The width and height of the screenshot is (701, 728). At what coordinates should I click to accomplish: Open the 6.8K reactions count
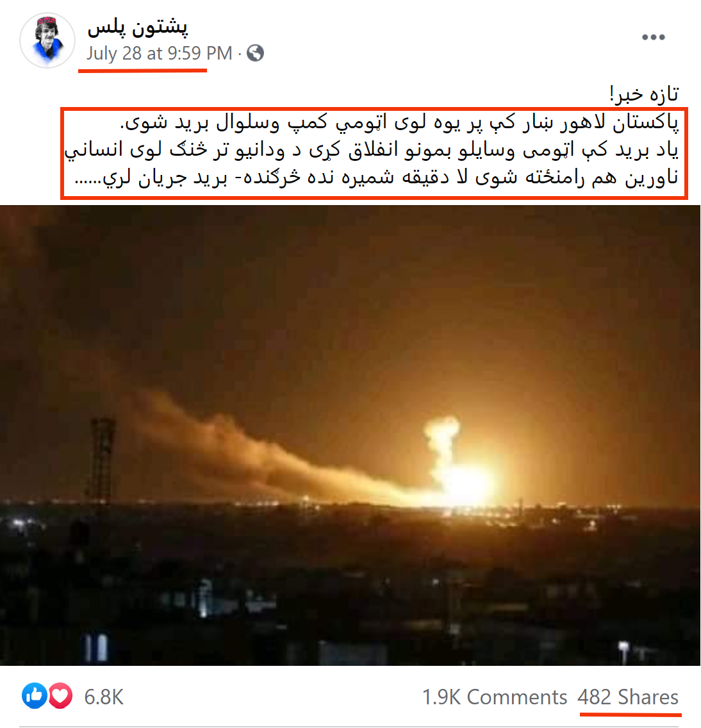tap(104, 697)
